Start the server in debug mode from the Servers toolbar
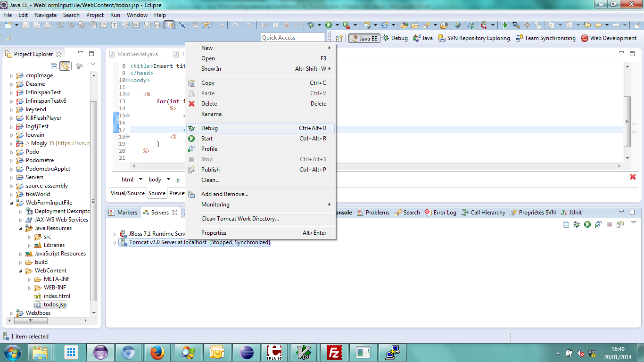 (x=577, y=224)
